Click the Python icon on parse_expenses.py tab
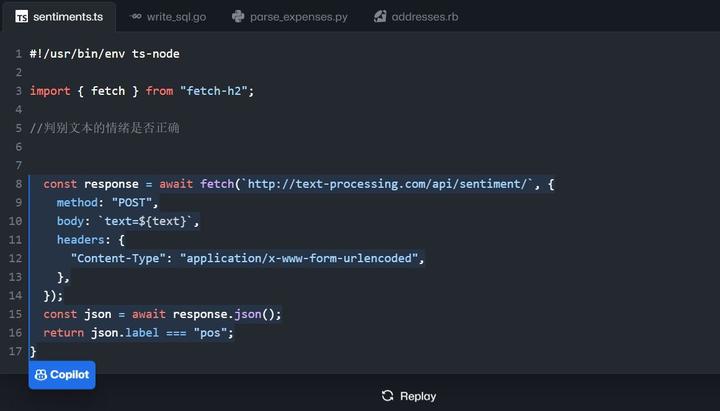720x411 pixels. coord(238,17)
